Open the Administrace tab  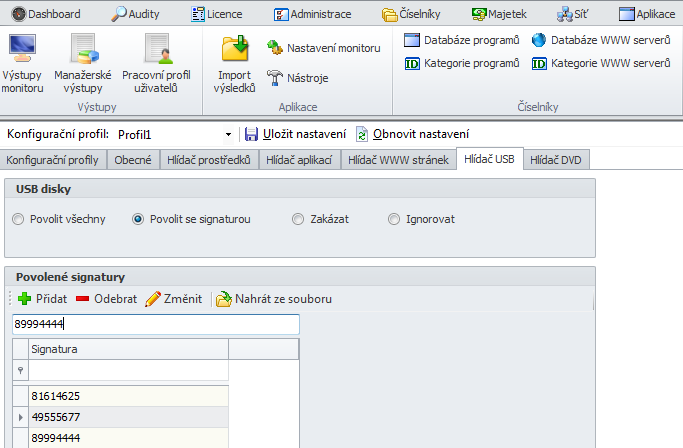tap(312, 14)
